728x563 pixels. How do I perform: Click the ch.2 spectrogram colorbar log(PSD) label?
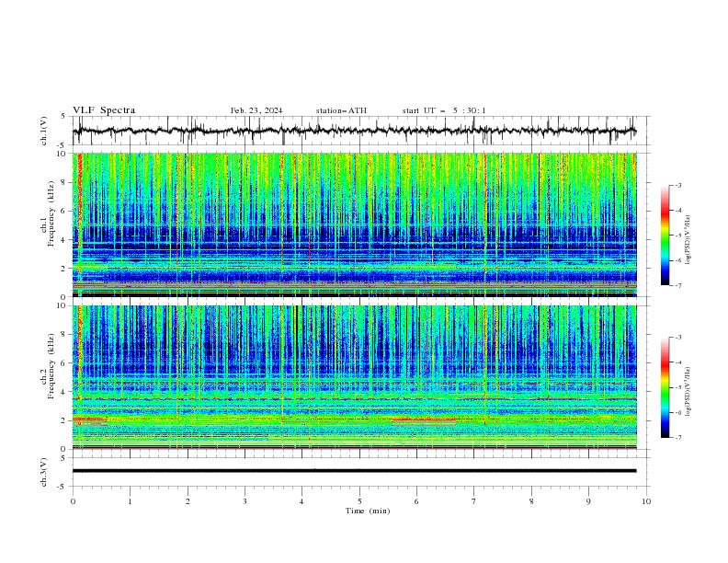(x=688, y=391)
